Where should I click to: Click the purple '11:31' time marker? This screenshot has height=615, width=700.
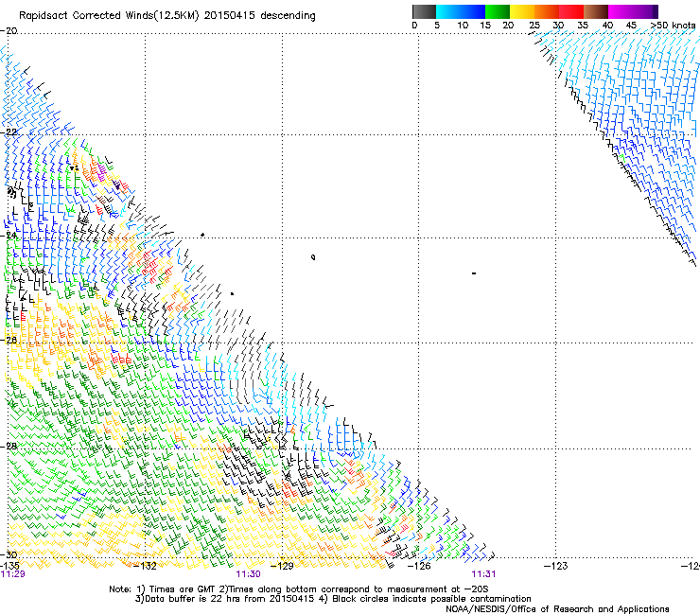point(484,574)
